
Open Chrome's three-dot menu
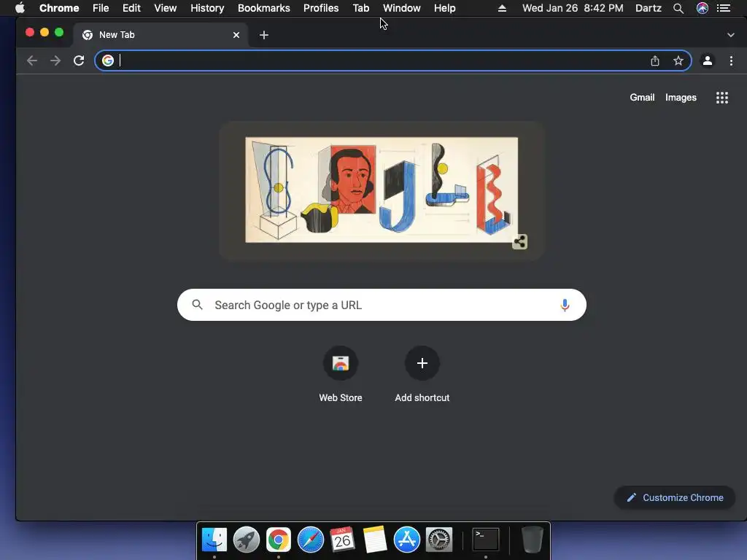(x=731, y=61)
